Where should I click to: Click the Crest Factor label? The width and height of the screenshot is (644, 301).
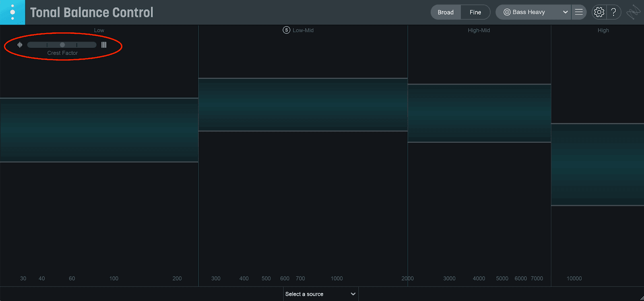pyautogui.click(x=62, y=53)
